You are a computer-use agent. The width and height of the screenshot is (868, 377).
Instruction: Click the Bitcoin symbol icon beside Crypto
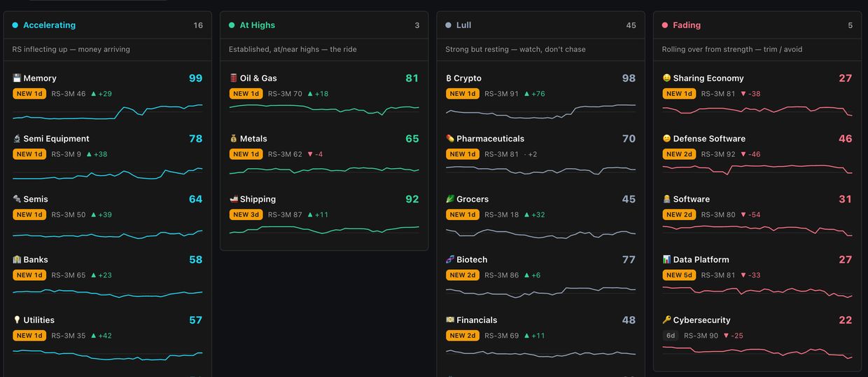449,78
